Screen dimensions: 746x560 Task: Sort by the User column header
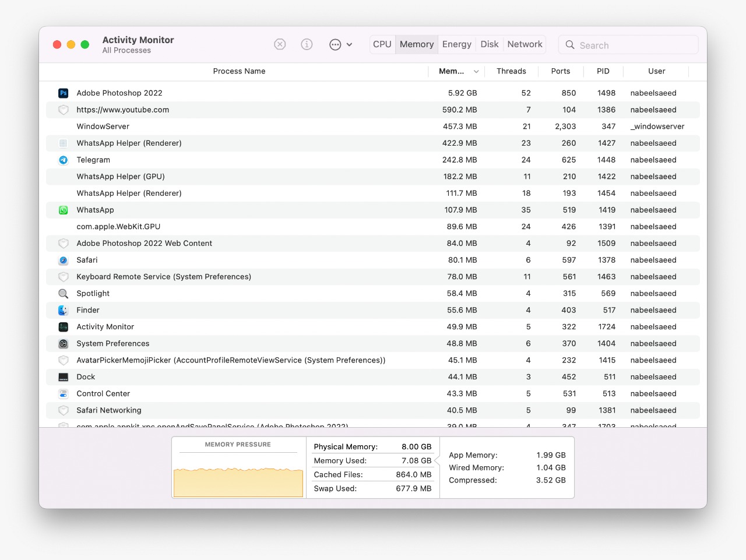point(657,71)
